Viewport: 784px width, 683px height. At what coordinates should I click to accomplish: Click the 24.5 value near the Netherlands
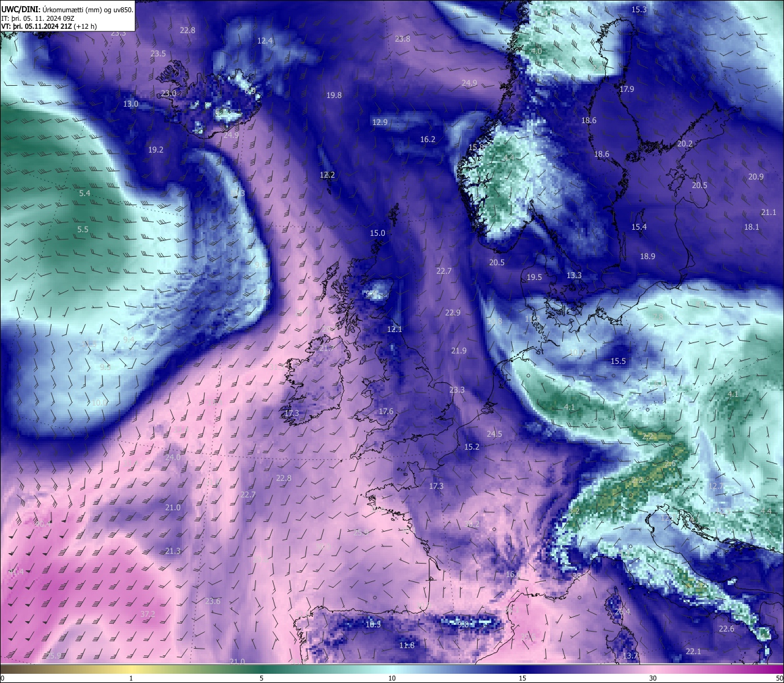point(494,434)
